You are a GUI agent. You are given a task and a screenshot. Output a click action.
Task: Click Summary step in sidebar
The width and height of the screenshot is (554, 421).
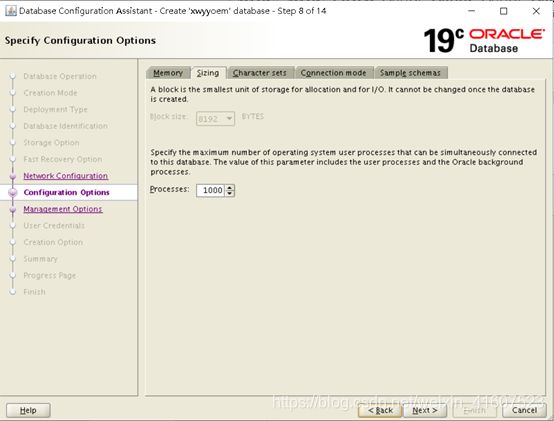pyautogui.click(x=40, y=259)
